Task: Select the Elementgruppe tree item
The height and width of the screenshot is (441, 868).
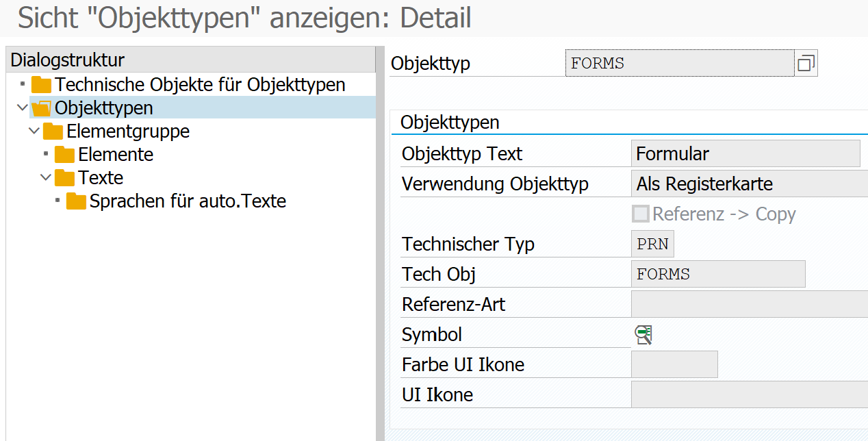Action: [x=128, y=131]
